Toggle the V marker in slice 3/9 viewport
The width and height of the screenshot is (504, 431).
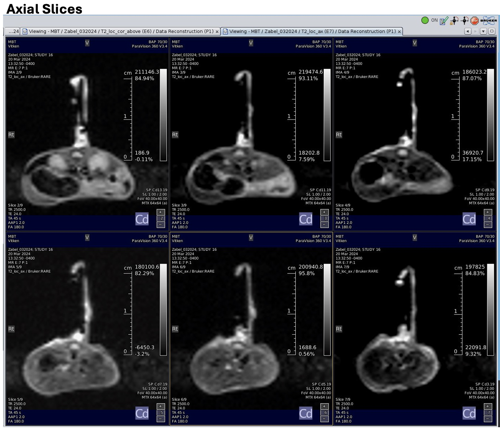(x=251, y=43)
